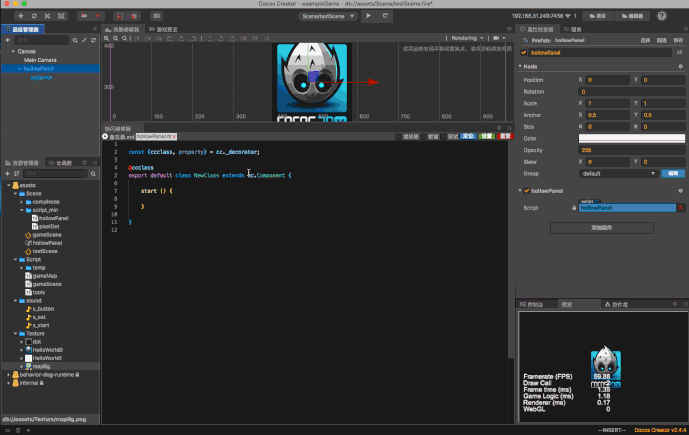Click the blue edit button beside Group
Screen dimensions: 689x435
pyautogui.click(x=673, y=174)
